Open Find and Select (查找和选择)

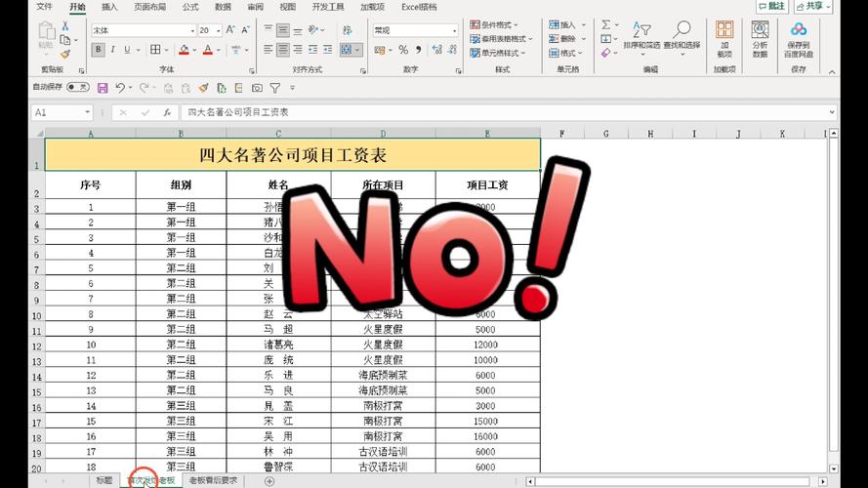click(682, 36)
